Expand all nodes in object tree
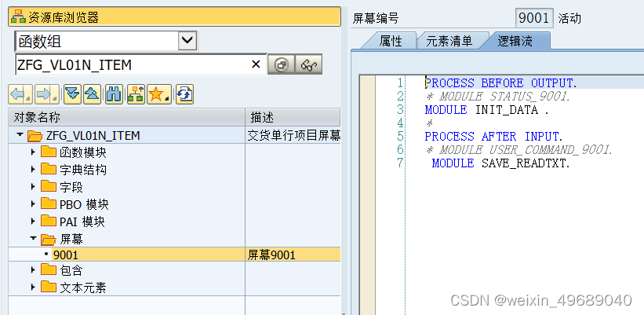The height and width of the screenshot is (315, 644). [73, 94]
